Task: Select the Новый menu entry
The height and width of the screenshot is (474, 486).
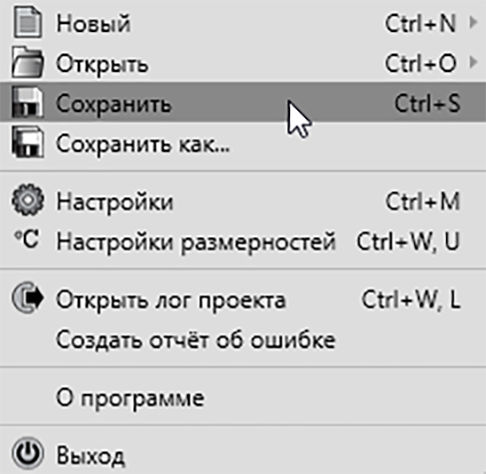Action: [243, 23]
